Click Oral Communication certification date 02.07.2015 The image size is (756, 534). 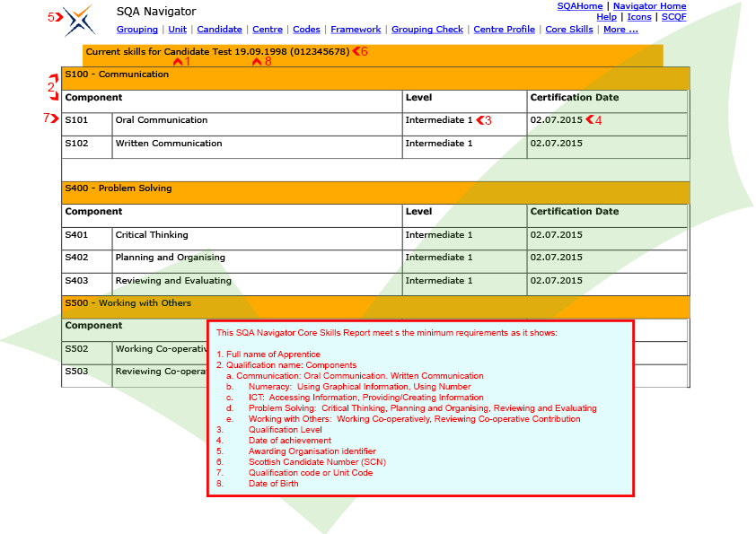tap(607, 125)
